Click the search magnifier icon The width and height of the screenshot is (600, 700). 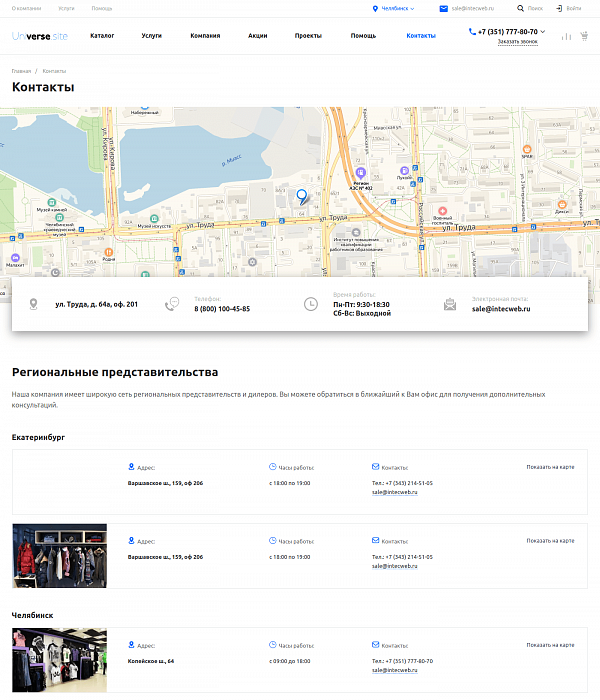tap(520, 8)
